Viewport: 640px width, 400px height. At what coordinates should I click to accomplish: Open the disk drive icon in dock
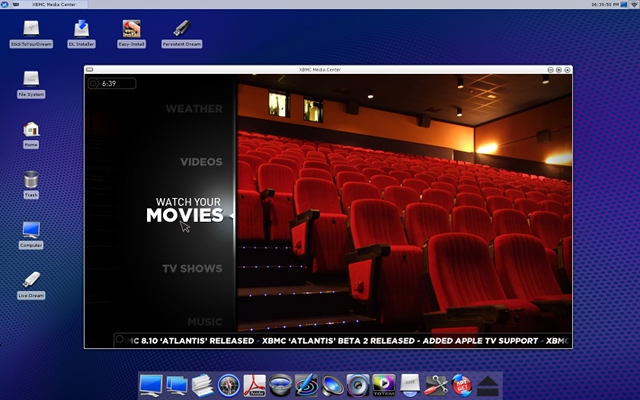pyautogui.click(x=410, y=385)
